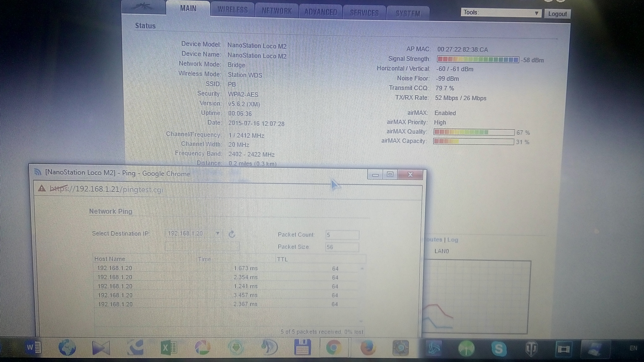Image resolution: width=644 pixels, height=362 pixels.
Task: Click the pingtest.cgi address bar URL
Action: (106, 189)
